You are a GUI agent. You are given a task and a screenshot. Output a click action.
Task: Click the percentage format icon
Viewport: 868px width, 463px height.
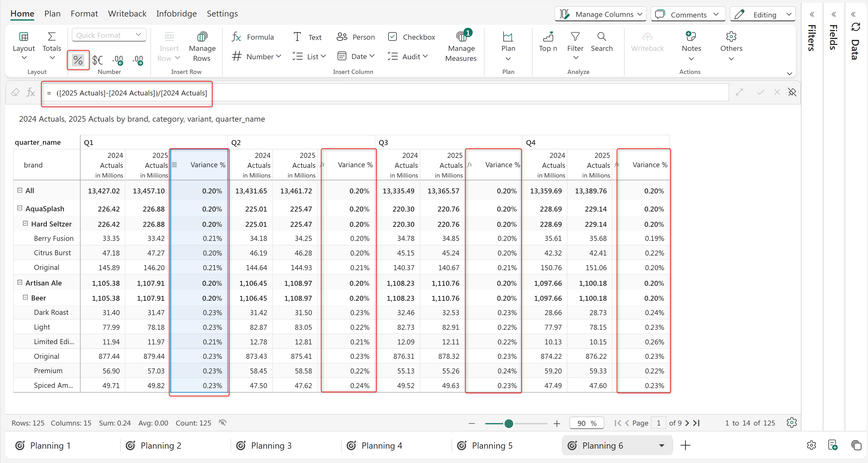click(78, 60)
